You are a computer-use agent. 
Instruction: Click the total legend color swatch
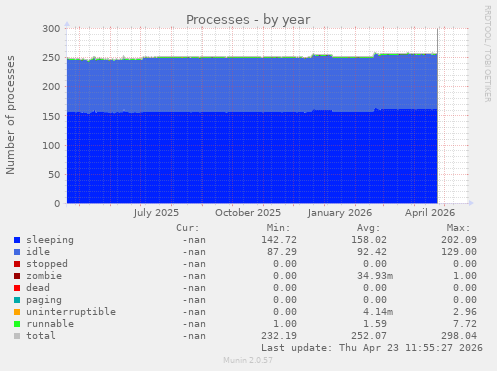click(17, 336)
